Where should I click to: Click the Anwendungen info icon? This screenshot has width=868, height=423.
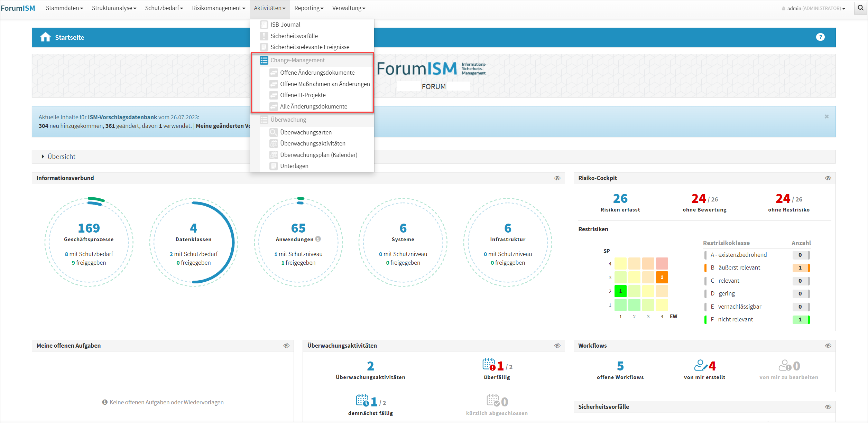pos(318,239)
